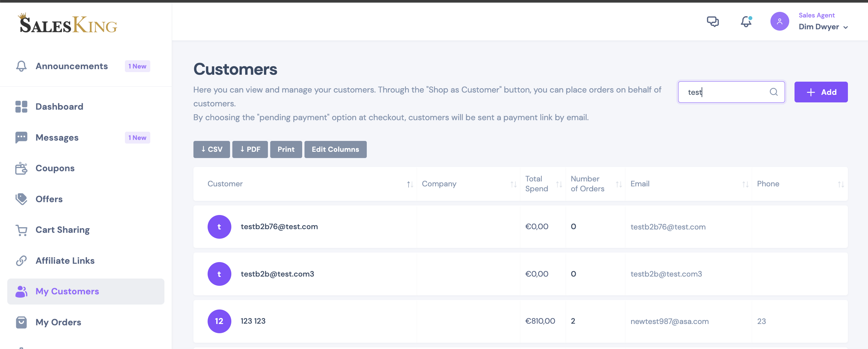Screen dimensions: 868x349
Task: Click the Offers tag icon
Action: [21, 199]
